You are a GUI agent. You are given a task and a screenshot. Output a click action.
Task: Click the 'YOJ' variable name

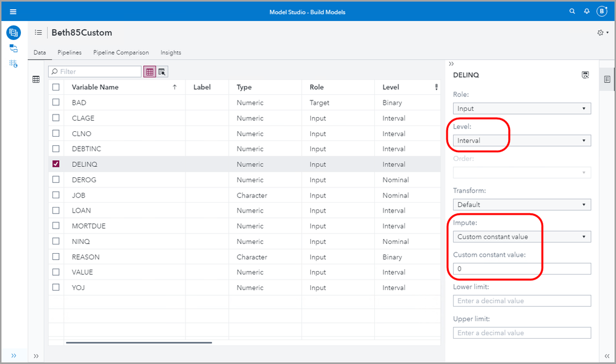point(78,288)
